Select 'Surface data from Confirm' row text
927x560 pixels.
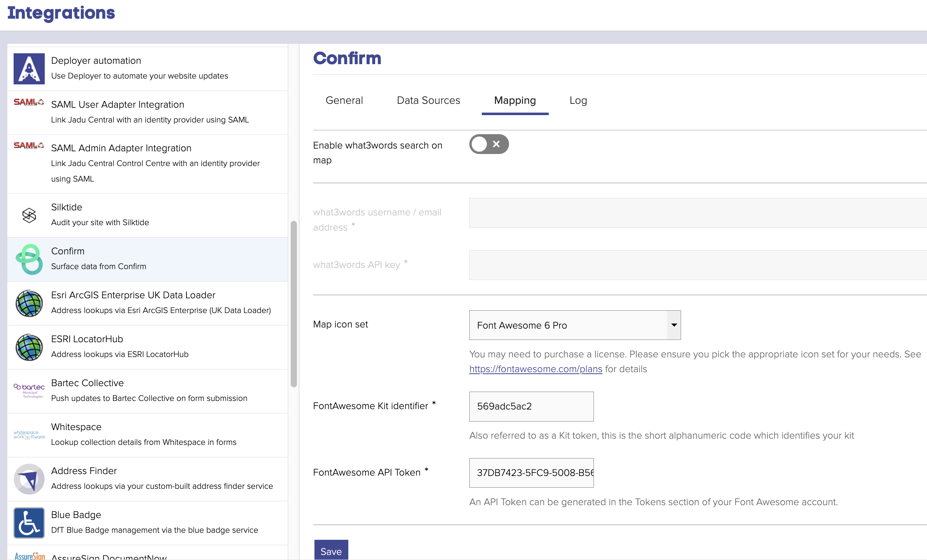[98, 266]
